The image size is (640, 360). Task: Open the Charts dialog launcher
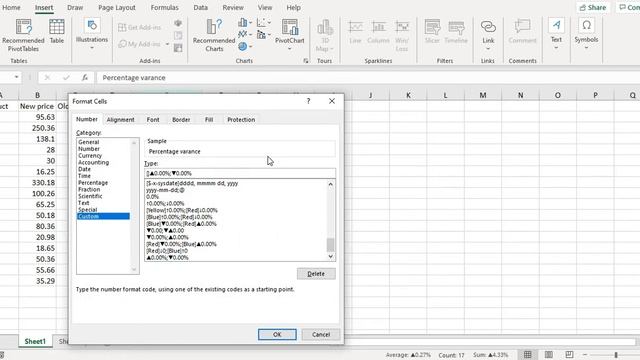pos(306,61)
